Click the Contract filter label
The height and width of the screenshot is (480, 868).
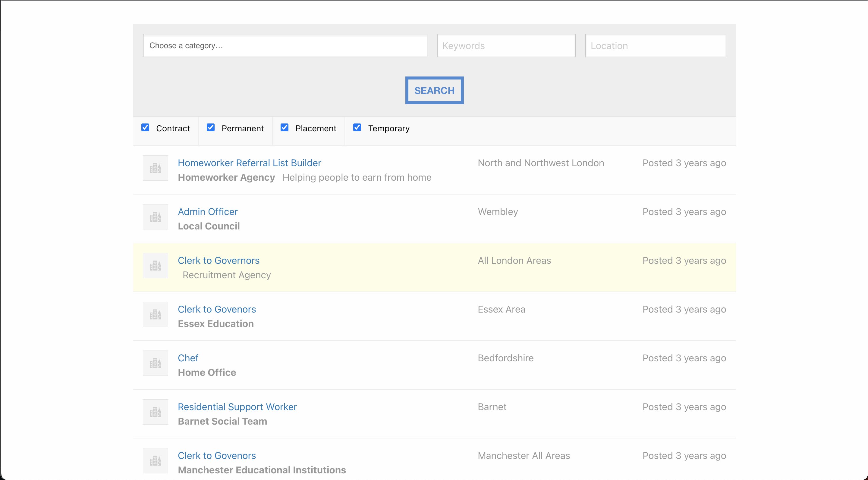173,128
